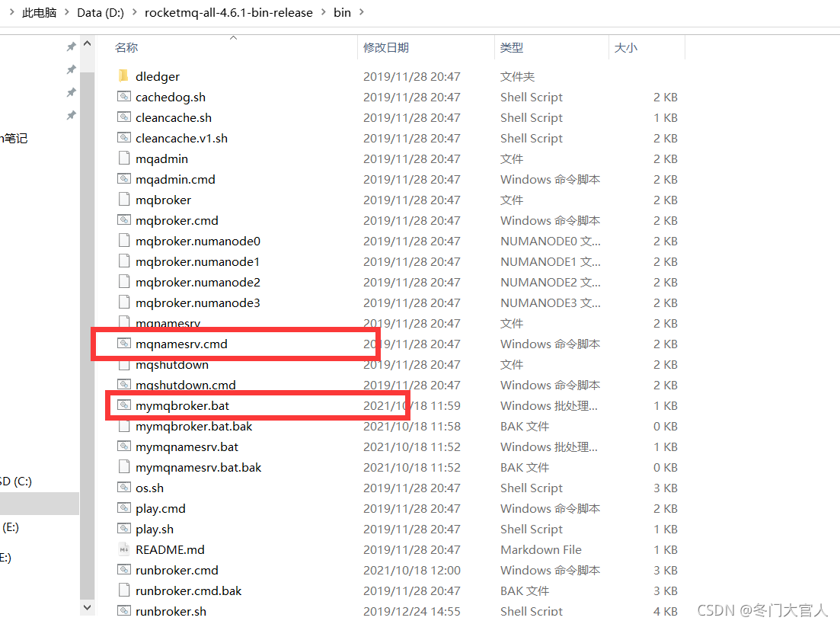
Task: Select the cleancache.sh file icon
Action: tap(123, 117)
